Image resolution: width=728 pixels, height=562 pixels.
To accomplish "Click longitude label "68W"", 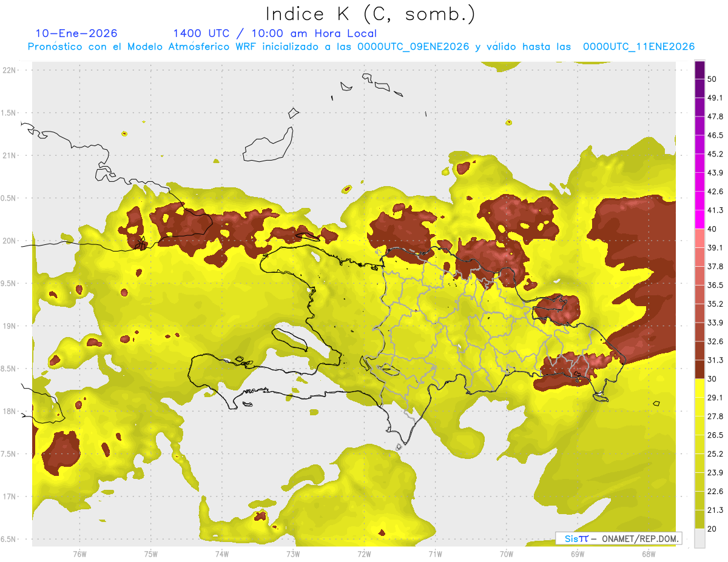I will click(x=649, y=554).
